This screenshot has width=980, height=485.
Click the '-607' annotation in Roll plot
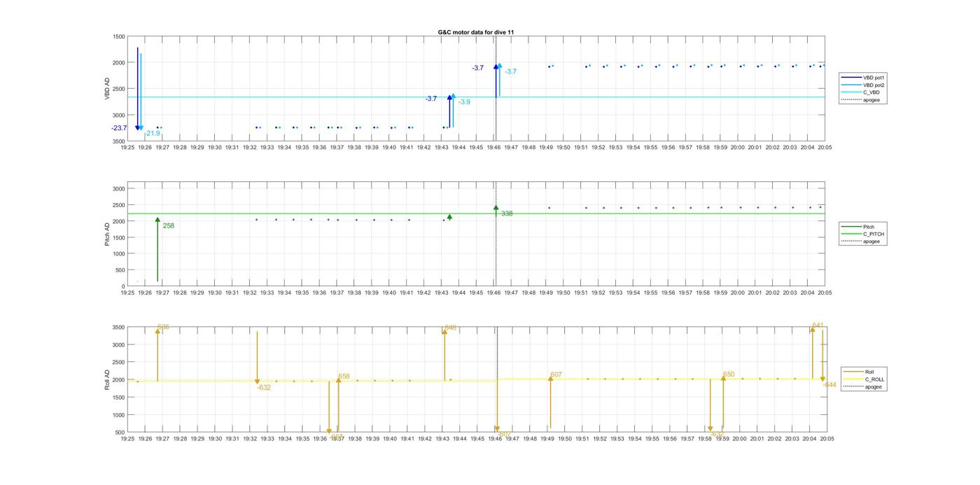coord(503,434)
